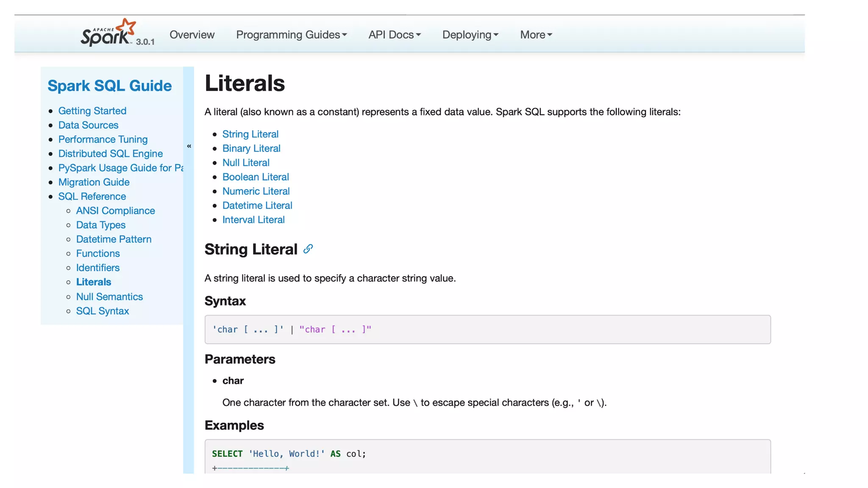Open Getting Started in the sidebar
The width and height of the screenshot is (868, 488).
click(92, 111)
